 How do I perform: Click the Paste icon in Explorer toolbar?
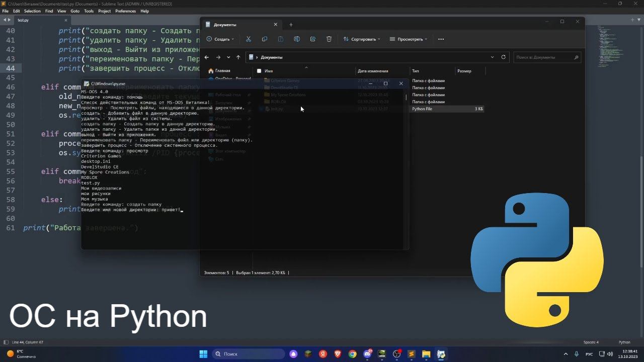281,39
